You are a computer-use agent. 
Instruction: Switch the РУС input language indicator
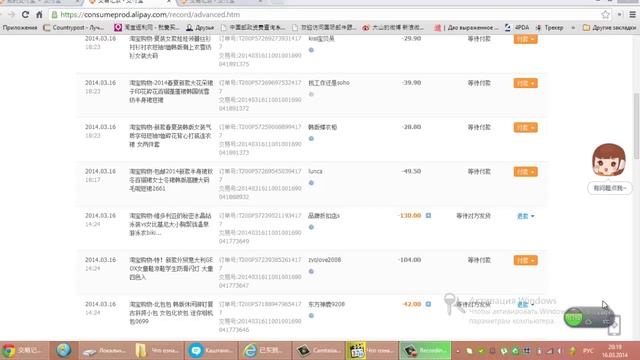click(x=588, y=351)
